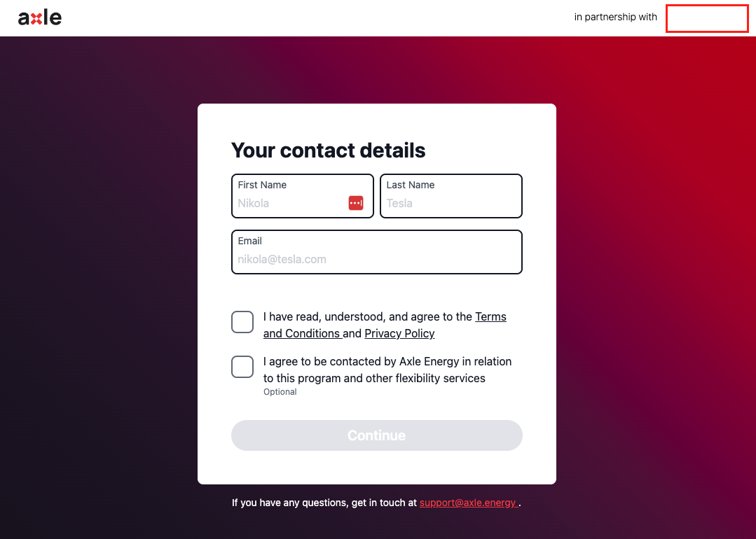Viewport: 756px width, 539px height.
Task: Click the "Your contact details" heading
Action: click(328, 150)
